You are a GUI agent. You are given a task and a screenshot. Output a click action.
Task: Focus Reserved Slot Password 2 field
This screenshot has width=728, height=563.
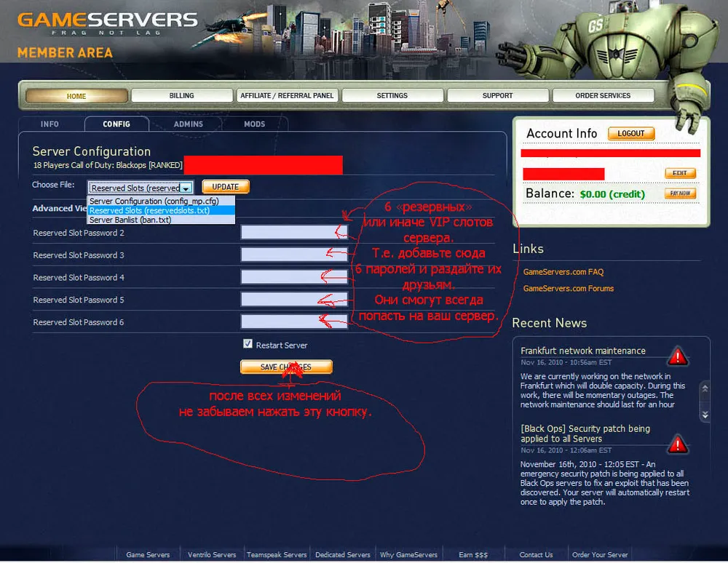tap(294, 232)
